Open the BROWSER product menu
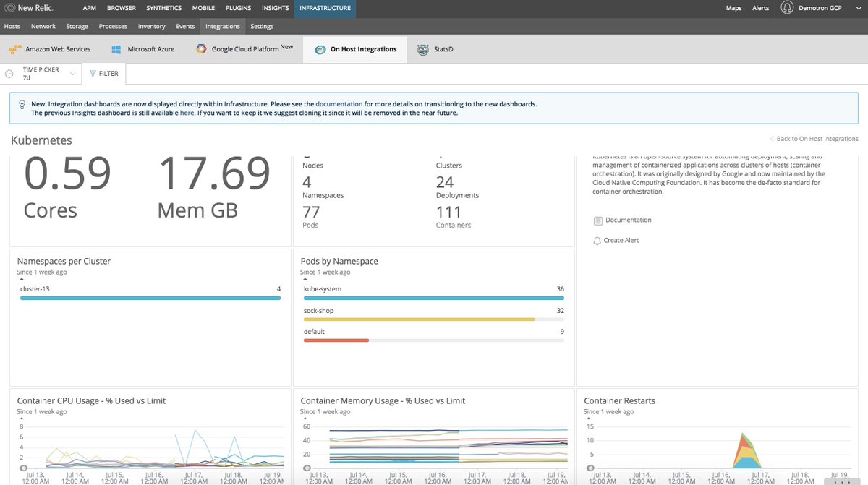 [x=122, y=8]
